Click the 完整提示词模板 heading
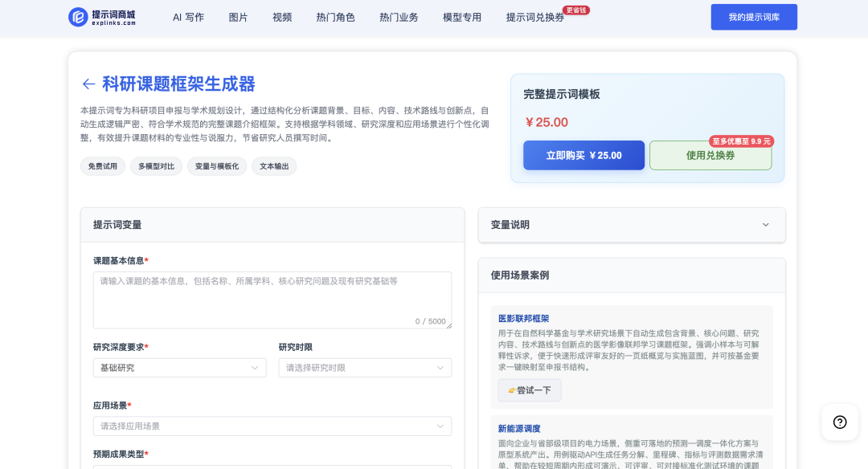The height and width of the screenshot is (469, 868). pyautogui.click(x=562, y=94)
